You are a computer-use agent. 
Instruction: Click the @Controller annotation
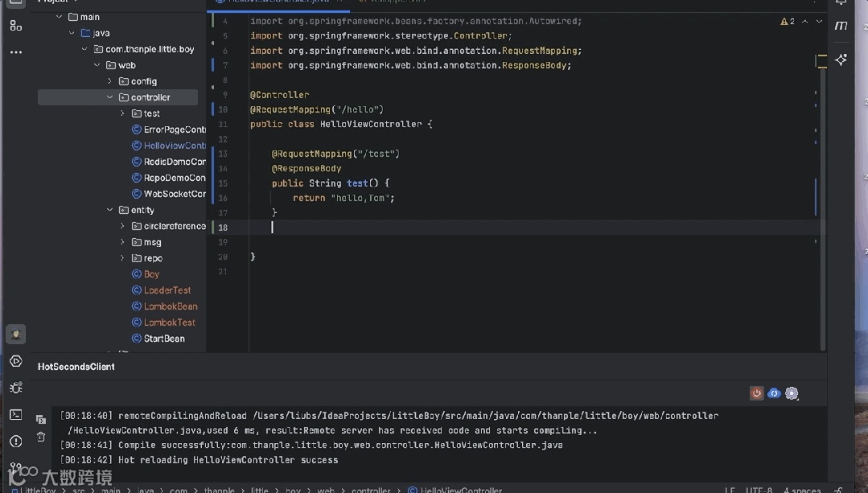280,95
